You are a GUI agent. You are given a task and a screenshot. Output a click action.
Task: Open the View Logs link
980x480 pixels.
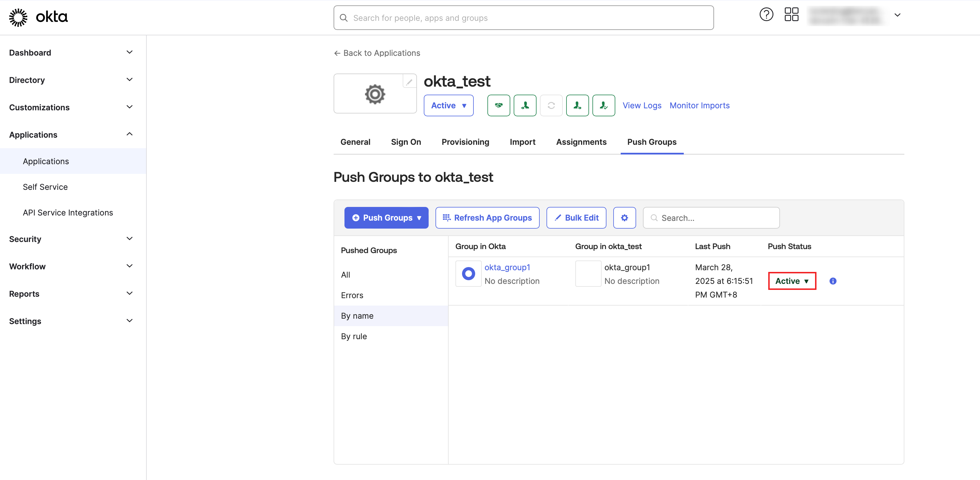point(642,105)
